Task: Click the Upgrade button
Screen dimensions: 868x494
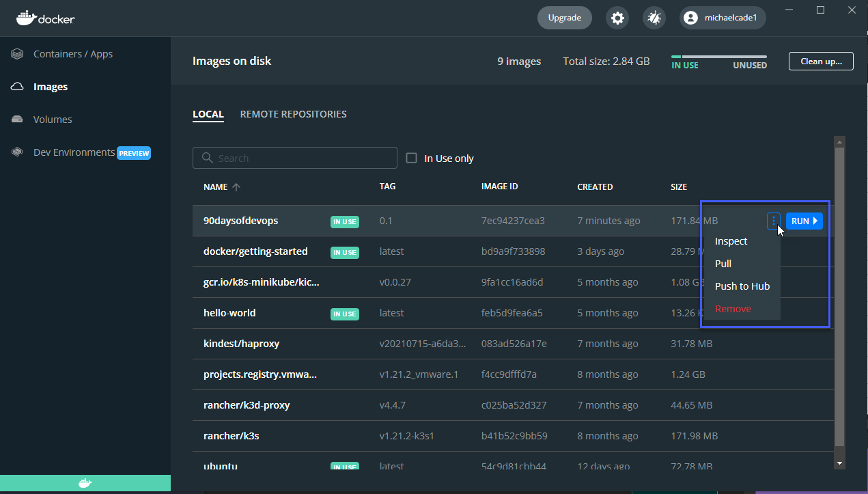Action: tap(564, 18)
